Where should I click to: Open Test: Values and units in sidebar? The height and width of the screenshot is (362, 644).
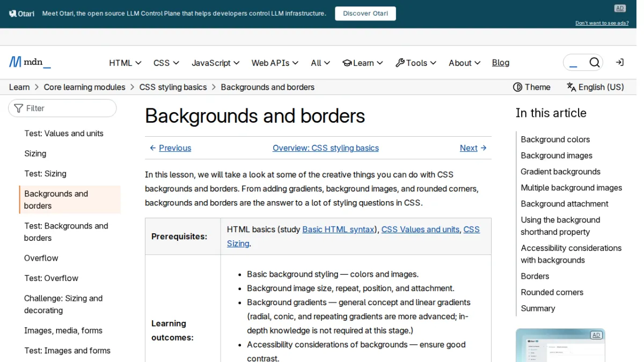(x=64, y=134)
